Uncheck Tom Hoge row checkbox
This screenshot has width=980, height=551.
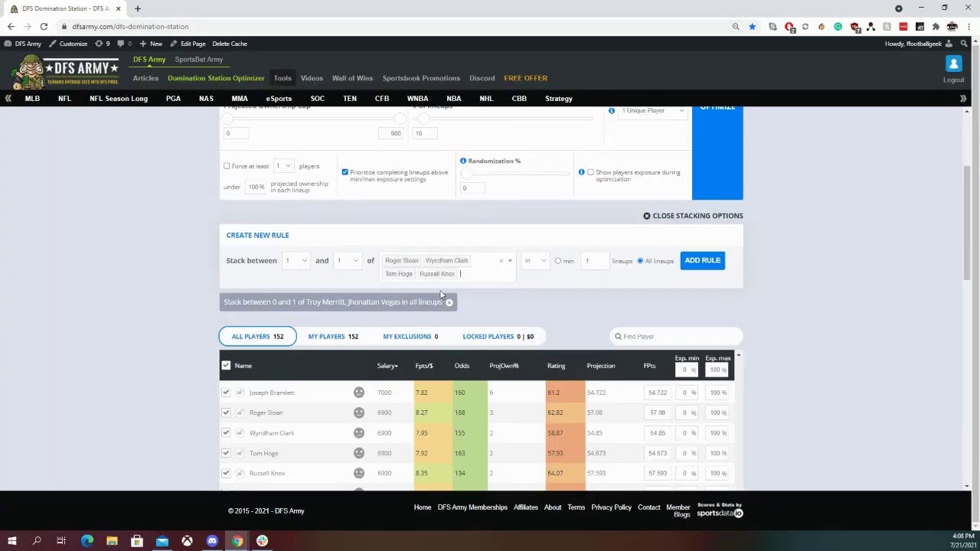226,453
